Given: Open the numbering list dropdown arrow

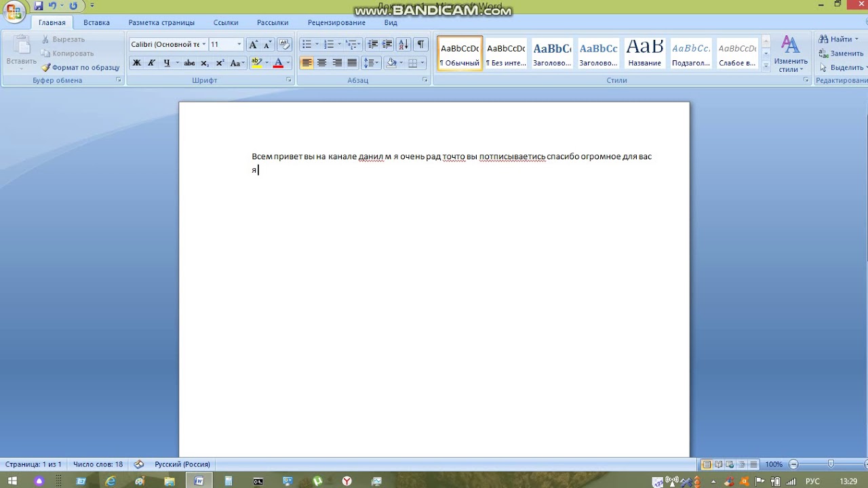Looking at the screenshot, I should pos(339,45).
